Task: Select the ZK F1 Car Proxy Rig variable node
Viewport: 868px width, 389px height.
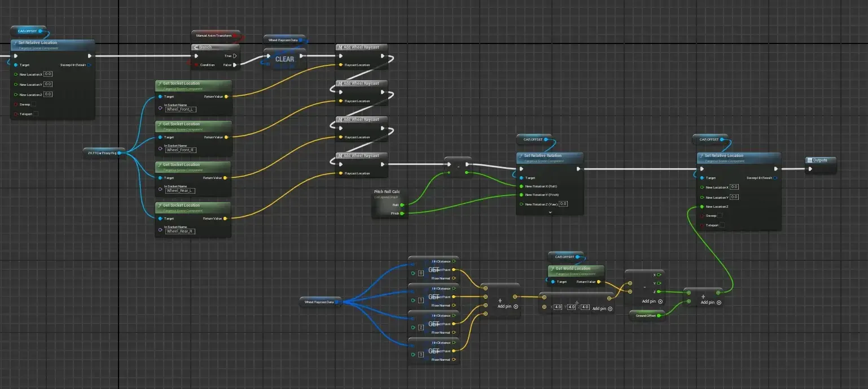Action: [104, 152]
